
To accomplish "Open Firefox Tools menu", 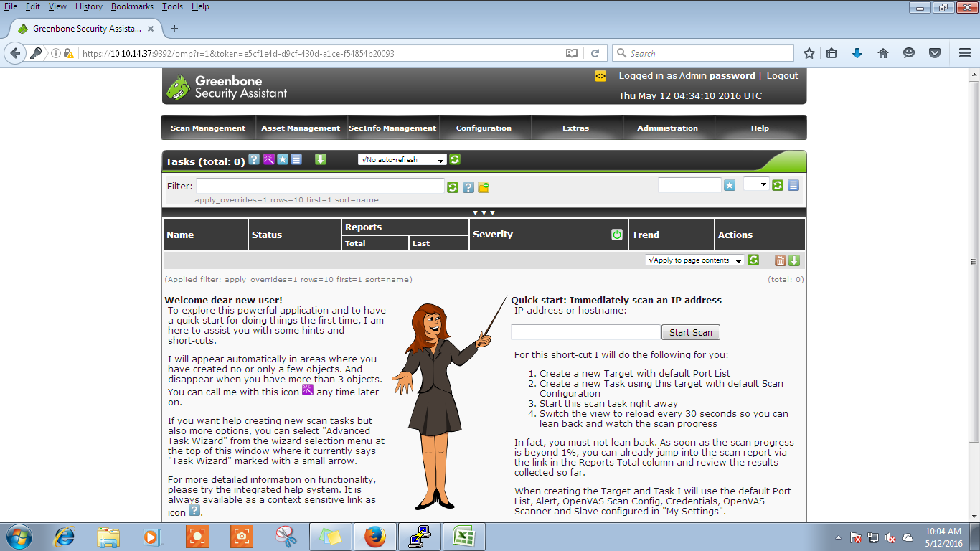I will pos(172,6).
